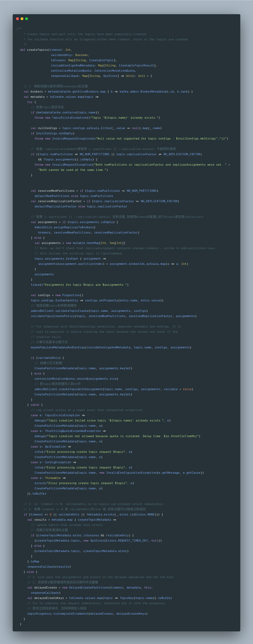Click the createTopics method name in its definition
The height and width of the screenshot is (644, 253).
pyautogui.click(x=37, y=50)
